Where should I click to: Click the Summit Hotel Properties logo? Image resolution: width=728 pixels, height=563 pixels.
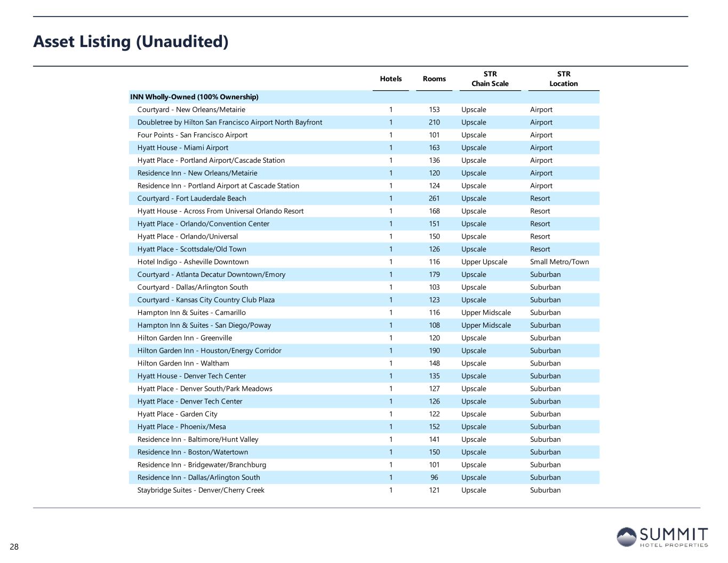pyautogui.click(x=662, y=537)
